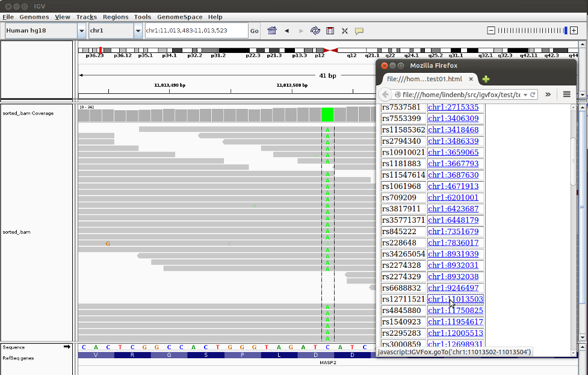The height and width of the screenshot is (375, 588).
Task: Click link chr1:11954617
Action: point(455,321)
